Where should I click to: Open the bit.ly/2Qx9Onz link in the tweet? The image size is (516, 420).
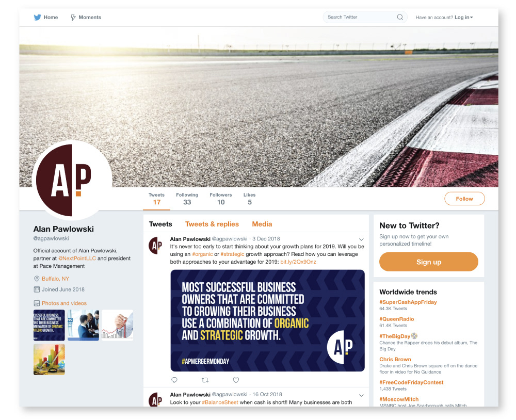(x=298, y=262)
